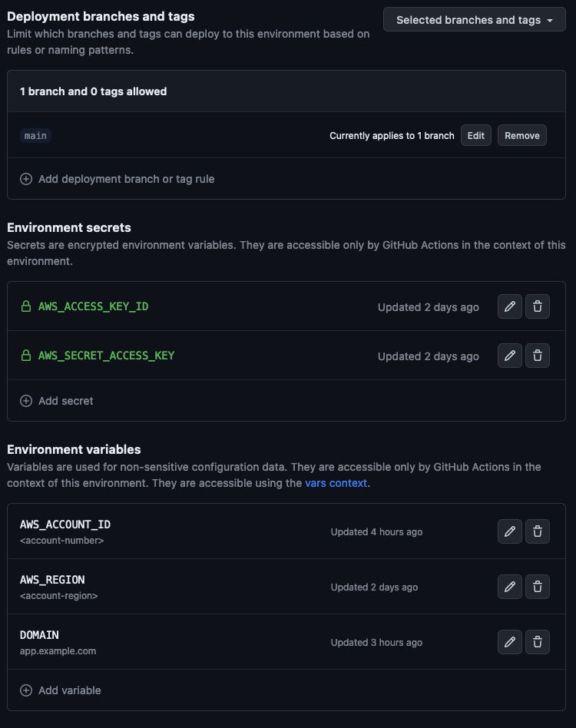
Task: Delete the AWS_ACCESS_KEY_ID secret trash icon
Action: point(538,306)
